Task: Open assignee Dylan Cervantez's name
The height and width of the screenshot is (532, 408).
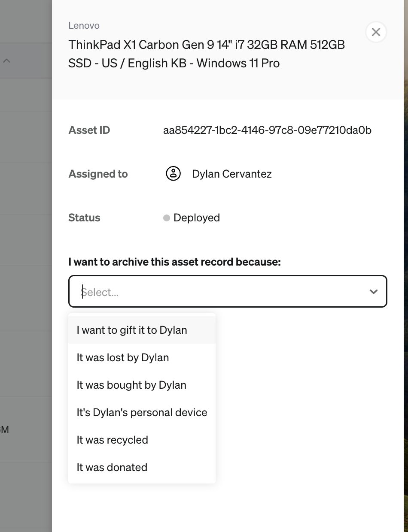Action: point(232,174)
